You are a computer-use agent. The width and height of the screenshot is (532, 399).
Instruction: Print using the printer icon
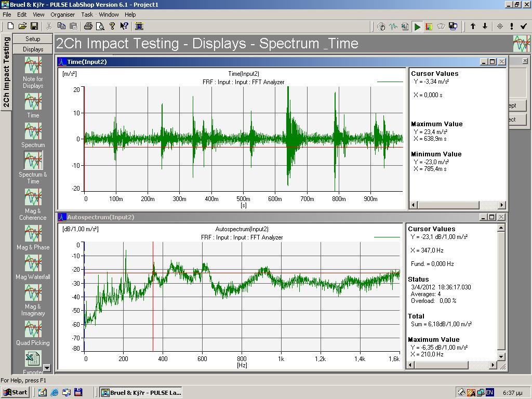pos(88,26)
